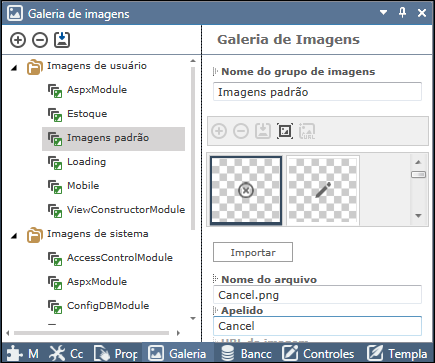Select the pencil edit image thumbnail
The height and width of the screenshot is (363, 435).
[323, 190]
